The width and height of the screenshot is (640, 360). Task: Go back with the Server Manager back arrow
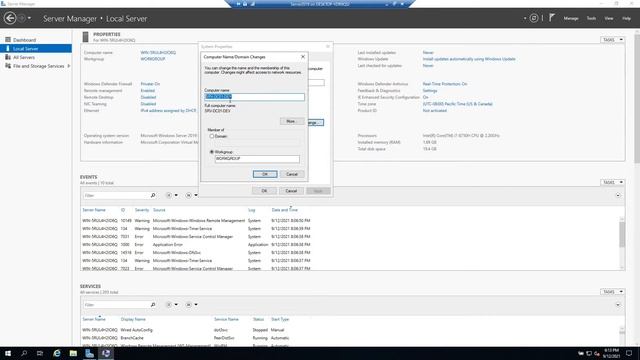[10, 18]
